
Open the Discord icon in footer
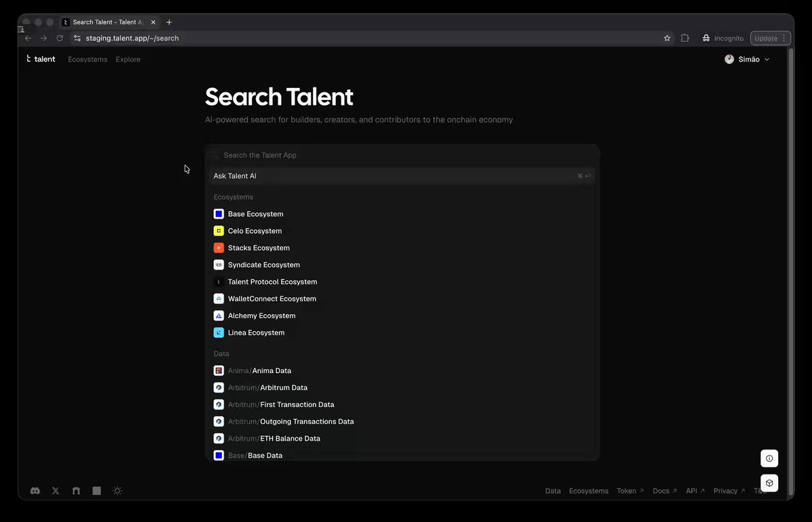(35, 490)
